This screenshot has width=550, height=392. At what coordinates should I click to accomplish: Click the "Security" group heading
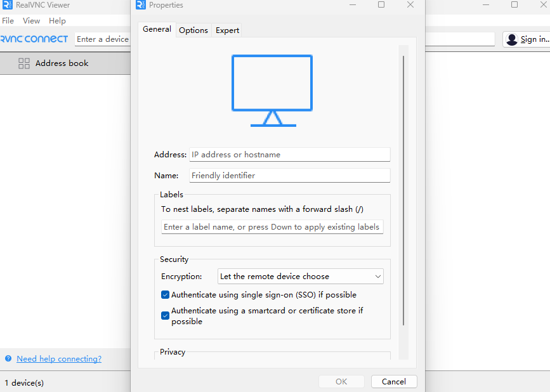(174, 259)
